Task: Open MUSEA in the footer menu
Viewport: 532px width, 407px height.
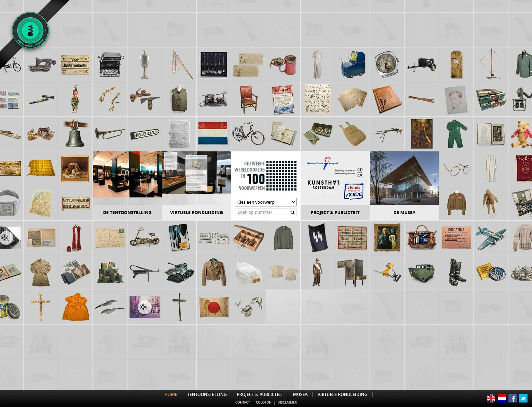Action: [300, 394]
